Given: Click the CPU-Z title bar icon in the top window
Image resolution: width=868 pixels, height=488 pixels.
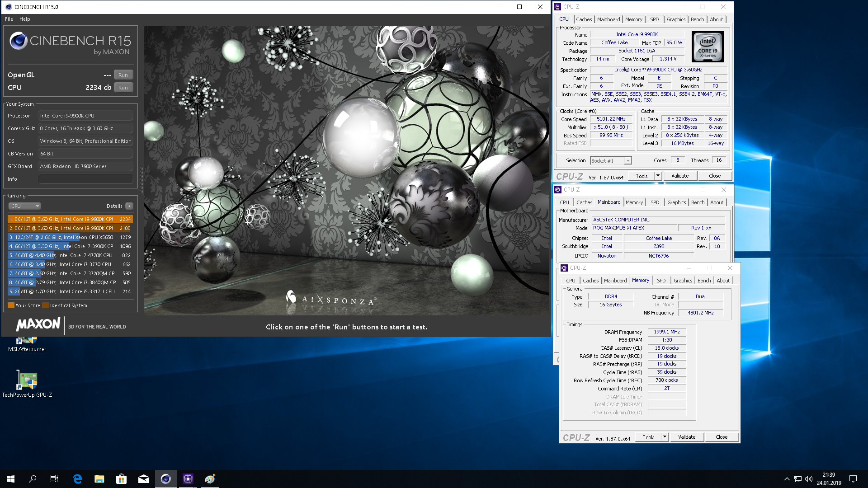Looking at the screenshot, I should [x=558, y=7].
